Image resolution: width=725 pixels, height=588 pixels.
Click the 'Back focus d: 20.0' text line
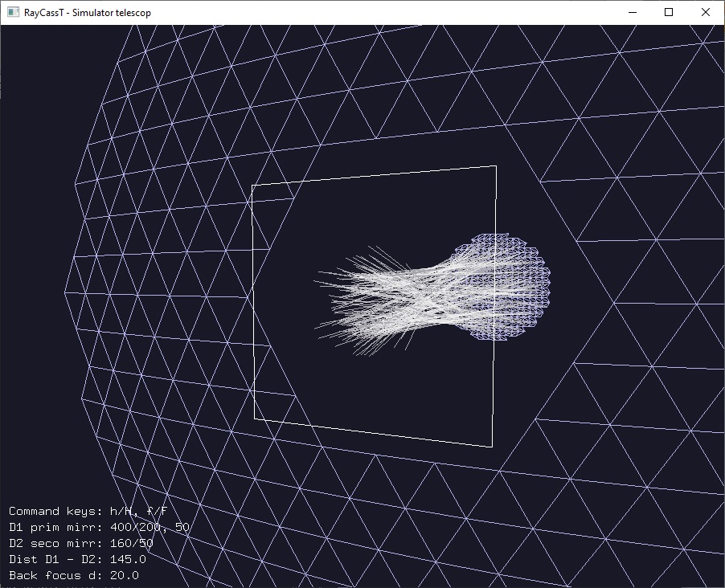[73, 575]
